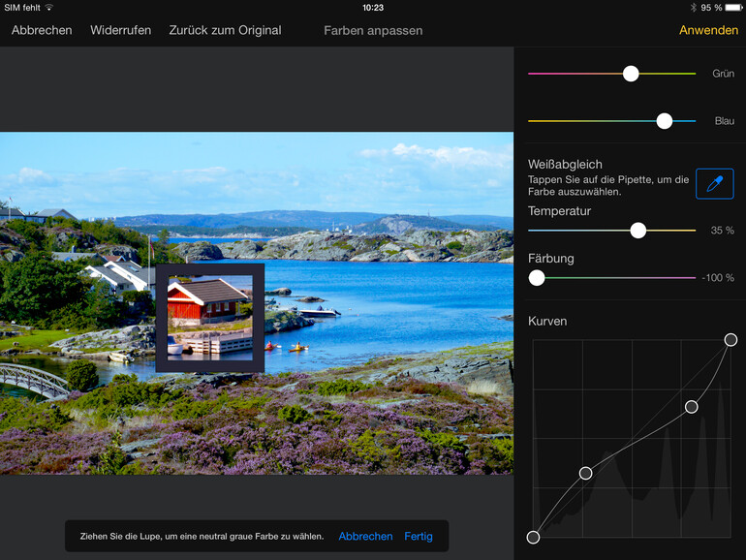The height and width of the screenshot is (560, 746).
Task: Tap the Bluetooth icon in status bar
Action: [x=693, y=8]
